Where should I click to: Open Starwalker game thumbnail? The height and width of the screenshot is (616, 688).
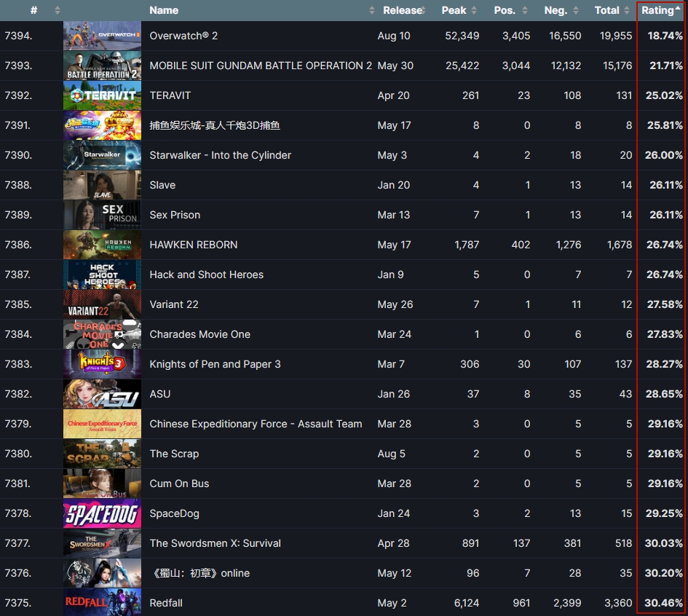(102, 155)
